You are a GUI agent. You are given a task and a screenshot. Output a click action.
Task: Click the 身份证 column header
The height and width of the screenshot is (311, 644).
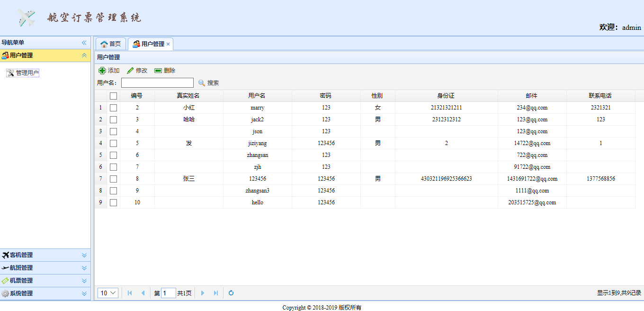click(x=446, y=96)
